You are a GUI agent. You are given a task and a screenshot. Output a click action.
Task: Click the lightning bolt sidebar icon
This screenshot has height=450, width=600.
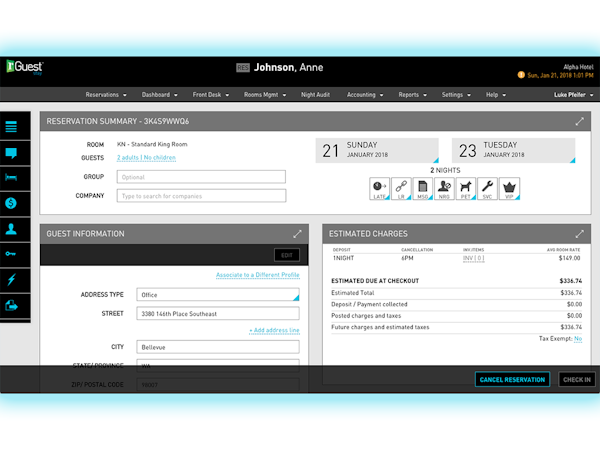click(x=12, y=280)
